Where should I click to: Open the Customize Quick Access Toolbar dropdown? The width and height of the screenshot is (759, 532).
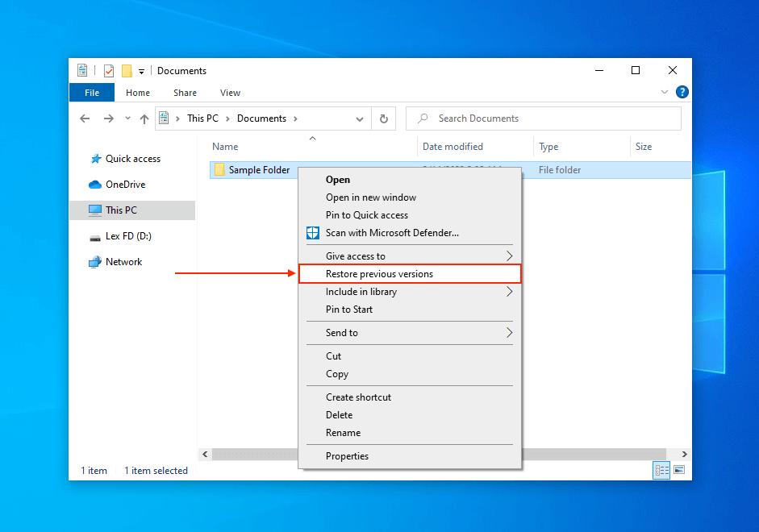click(141, 72)
